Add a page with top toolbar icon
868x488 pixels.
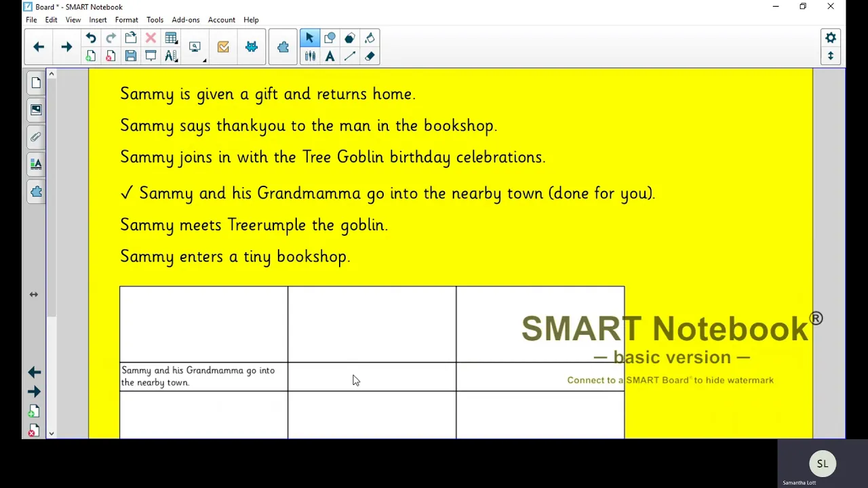pyautogui.click(x=91, y=56)
